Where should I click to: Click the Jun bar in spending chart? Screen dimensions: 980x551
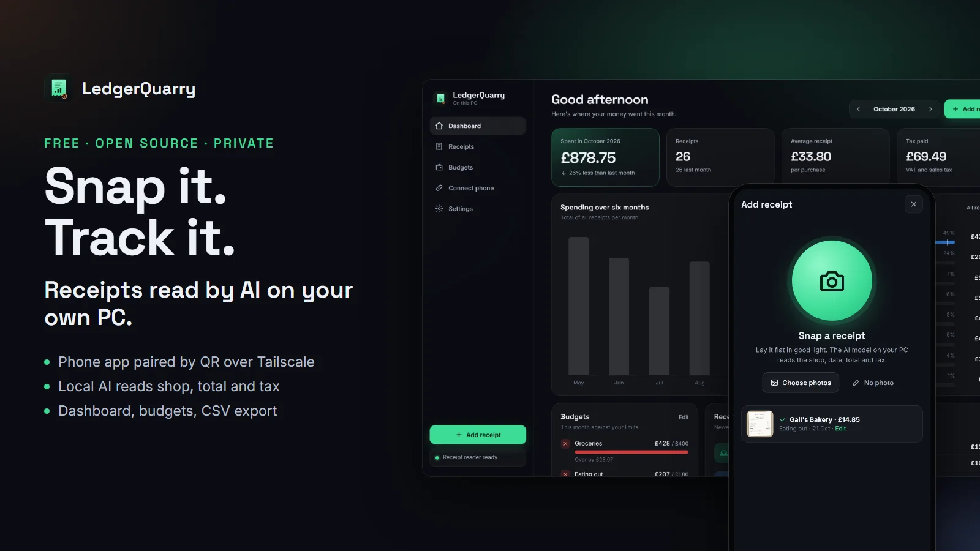tap(619, 316)
